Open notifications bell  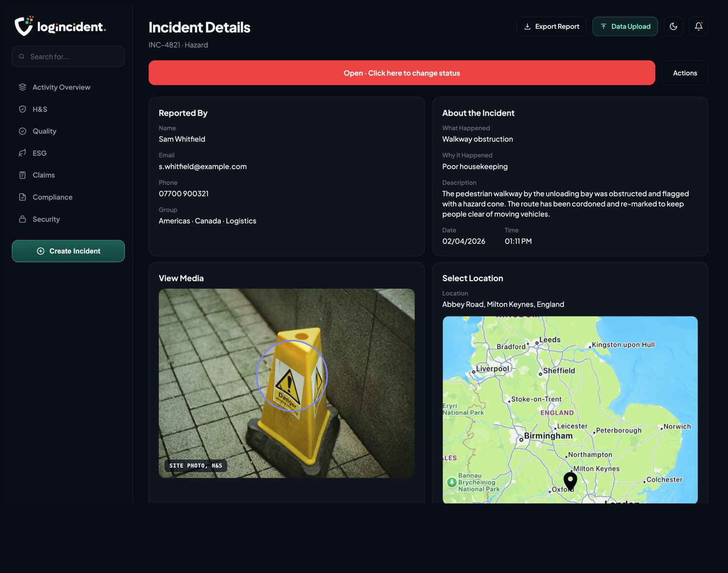pyautogui.click(x=699, y=27)
